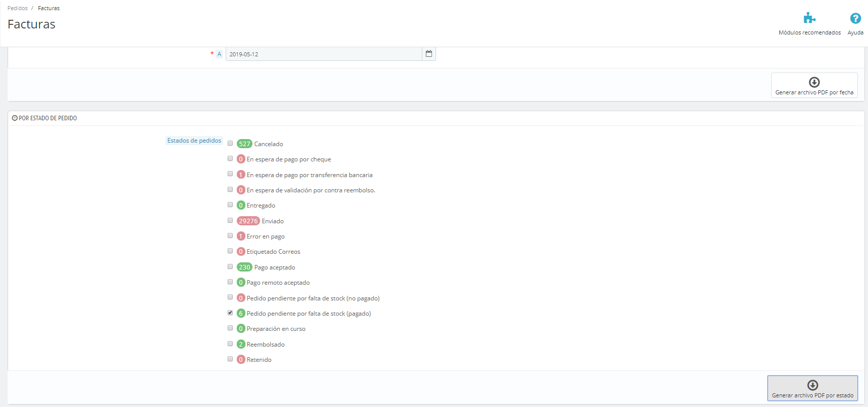Check Pedido pendiente por falta de stock (no pagado)

[230, 297]
